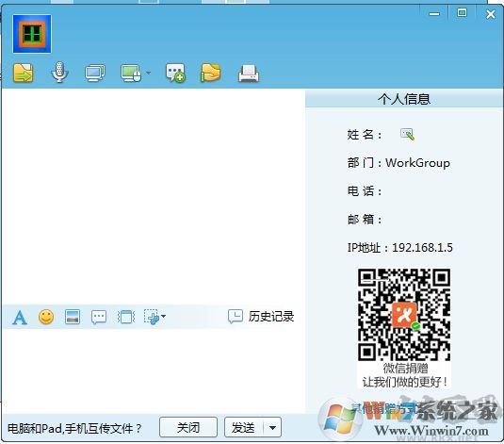This screenshot has width=504, height=444.
Task: Click the window shake icon
Action: pos(126,317)
